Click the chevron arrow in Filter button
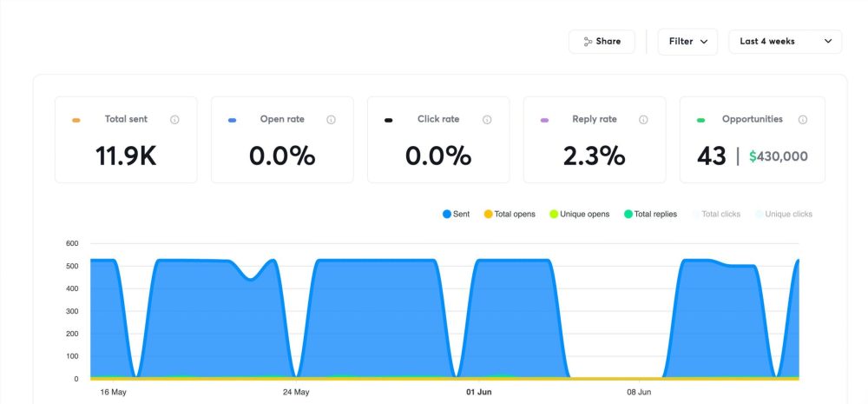 pos(704,42)
